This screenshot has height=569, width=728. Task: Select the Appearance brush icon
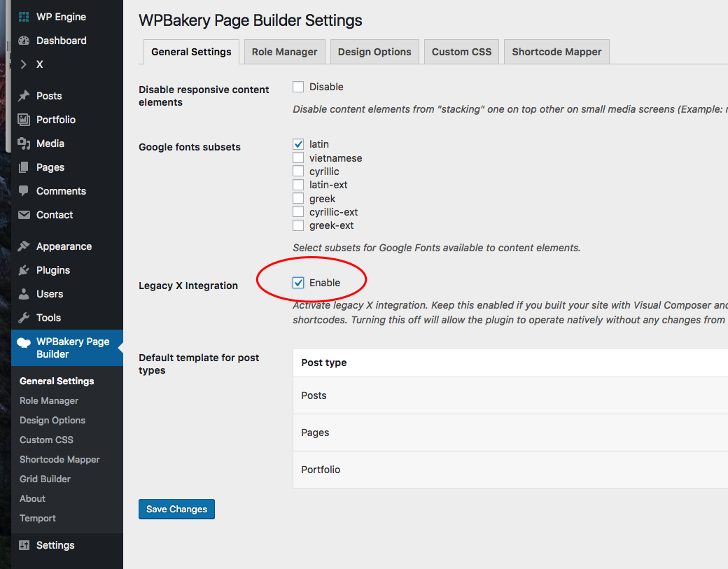[x=24, y=246]
